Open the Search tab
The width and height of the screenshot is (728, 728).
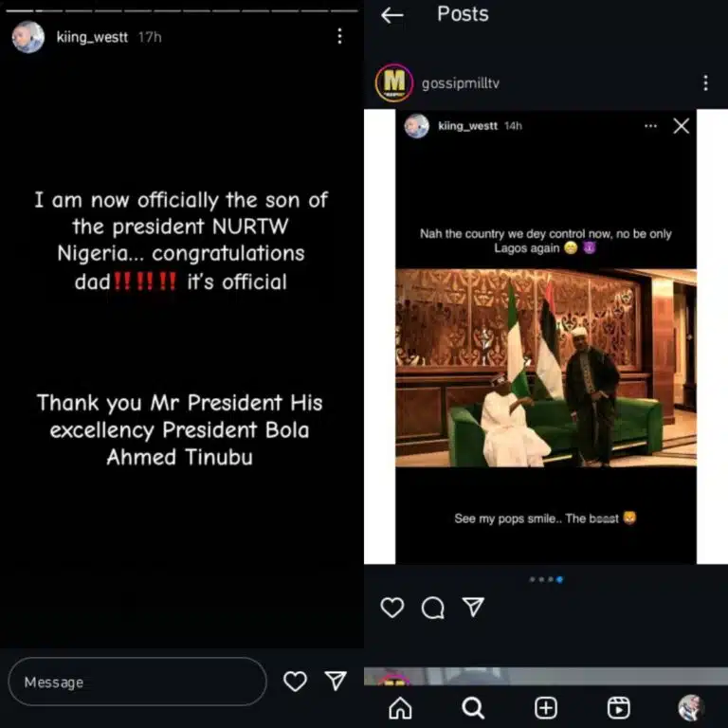point(473,707)
